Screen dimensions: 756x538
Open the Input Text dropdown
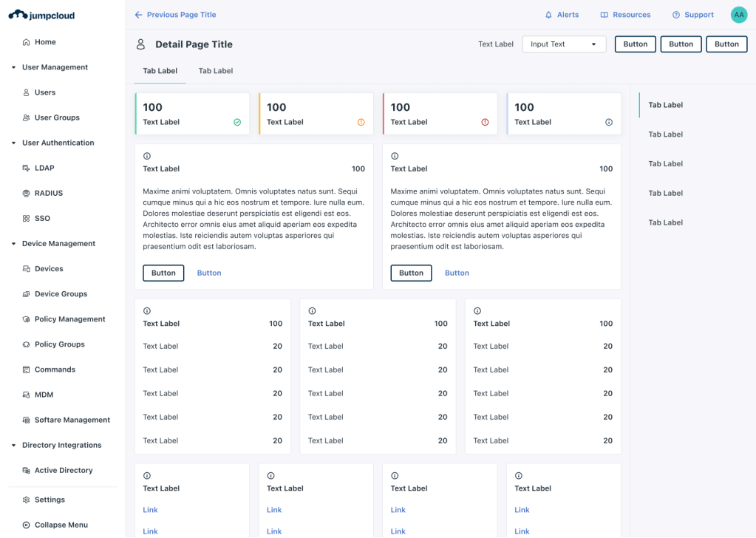click(x=564, y=44)
